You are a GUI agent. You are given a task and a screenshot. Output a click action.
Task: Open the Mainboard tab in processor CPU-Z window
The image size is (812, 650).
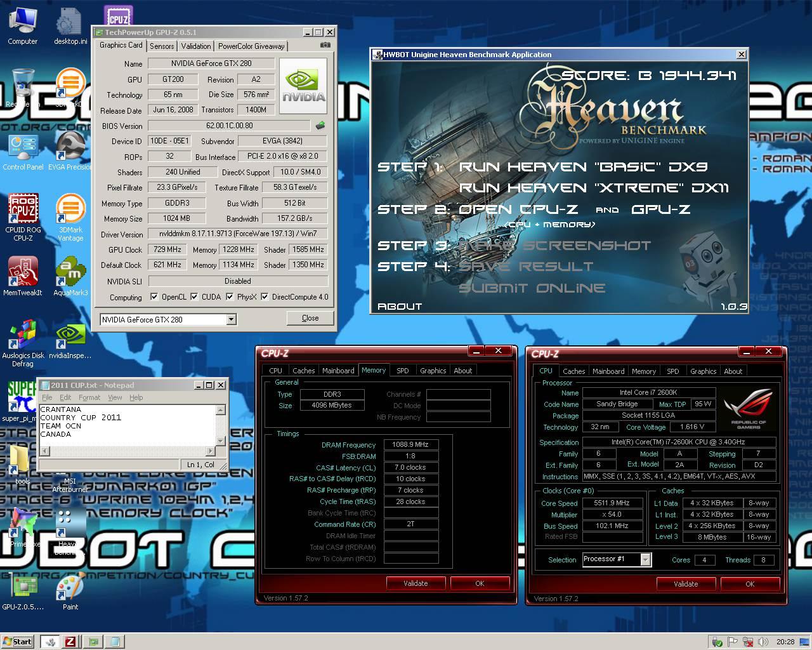click(608, 371)
